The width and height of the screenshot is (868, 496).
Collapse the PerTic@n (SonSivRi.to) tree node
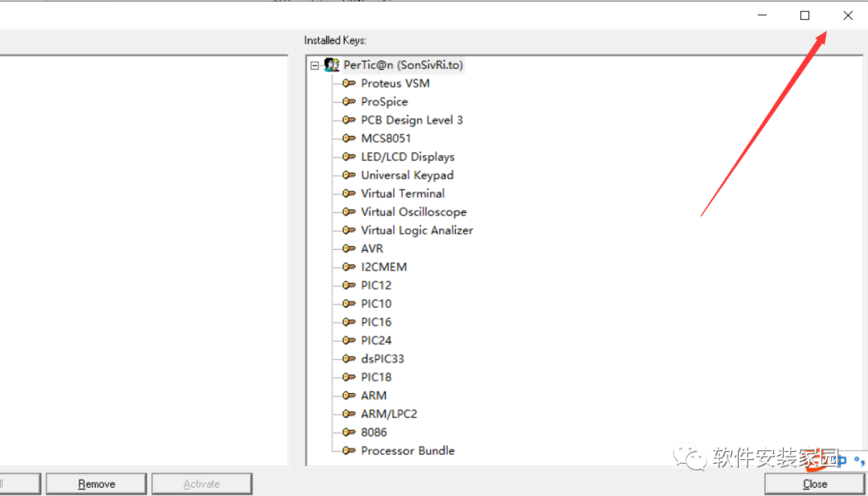pos(314,65)
